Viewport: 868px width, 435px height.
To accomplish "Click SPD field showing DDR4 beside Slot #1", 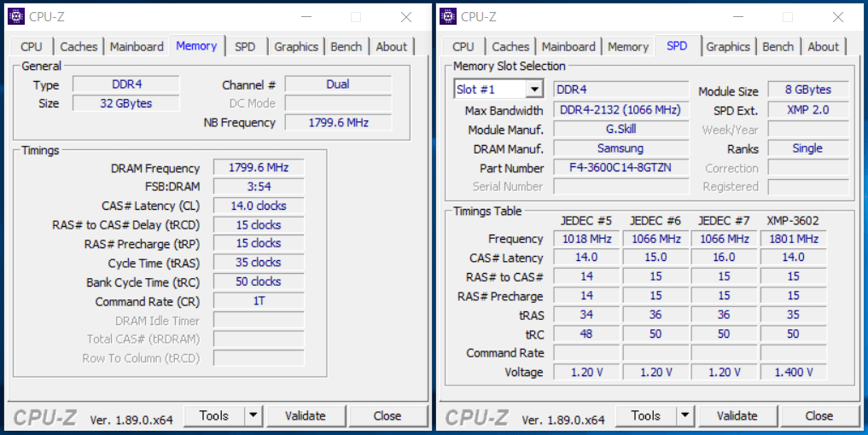I will (621, 89).
